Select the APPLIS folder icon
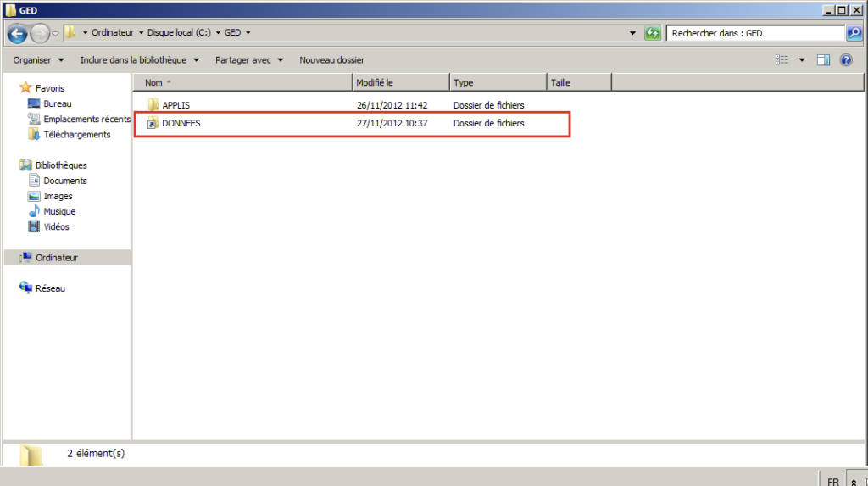 (x=153, y=105)
